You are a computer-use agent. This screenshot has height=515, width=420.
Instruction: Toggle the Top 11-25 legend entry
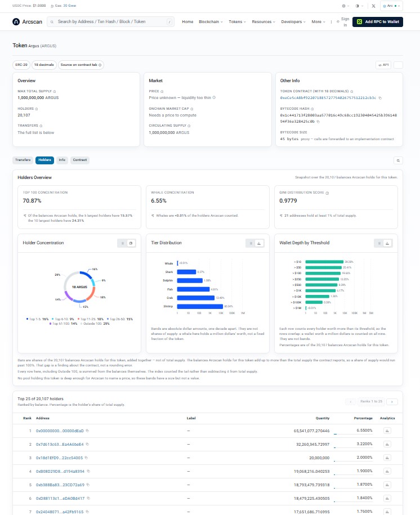pyautogui.click(x=91, y=319)
